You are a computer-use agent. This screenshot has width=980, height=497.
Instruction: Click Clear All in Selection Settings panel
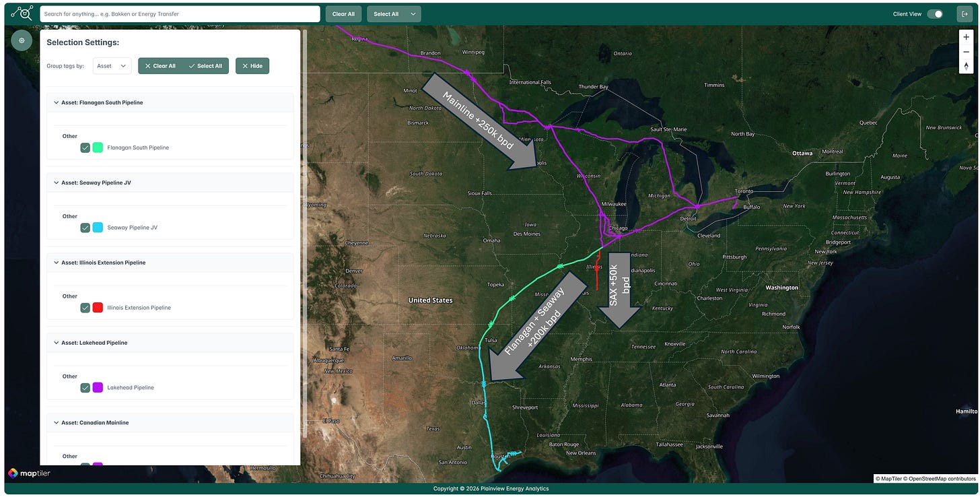160,66
